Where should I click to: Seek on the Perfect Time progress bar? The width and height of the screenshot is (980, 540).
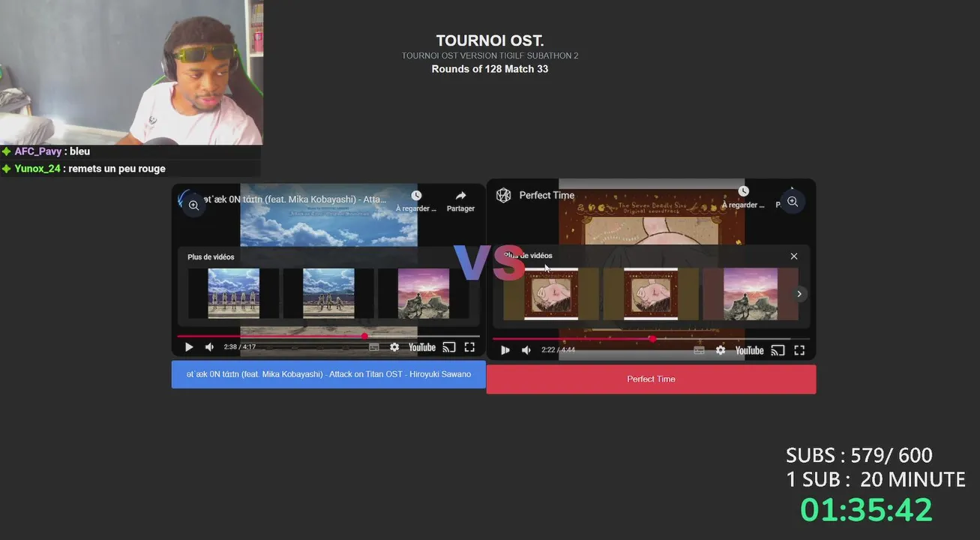point(651,339)
